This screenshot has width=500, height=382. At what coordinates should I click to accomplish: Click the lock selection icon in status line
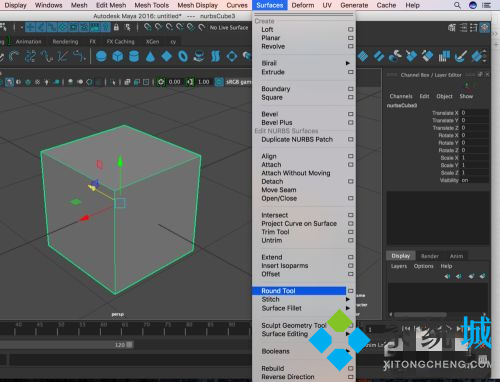click(116, 27)
